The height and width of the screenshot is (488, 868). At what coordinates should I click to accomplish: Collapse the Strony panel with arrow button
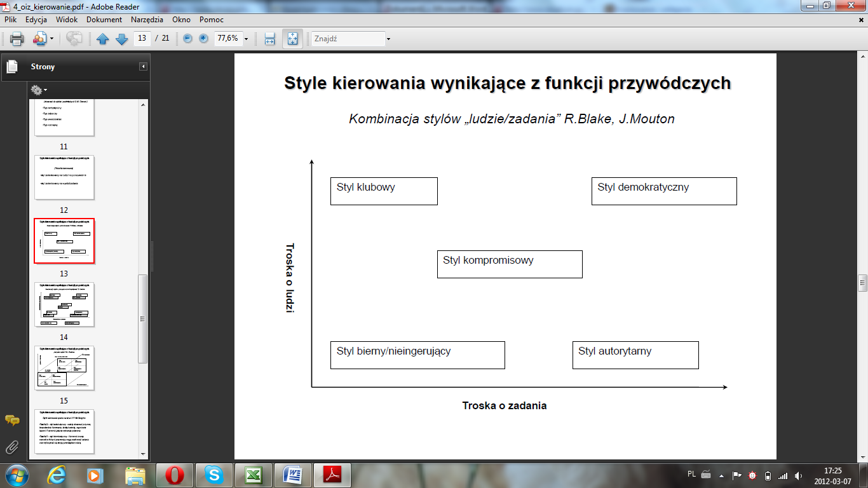[x=144, y=67]
